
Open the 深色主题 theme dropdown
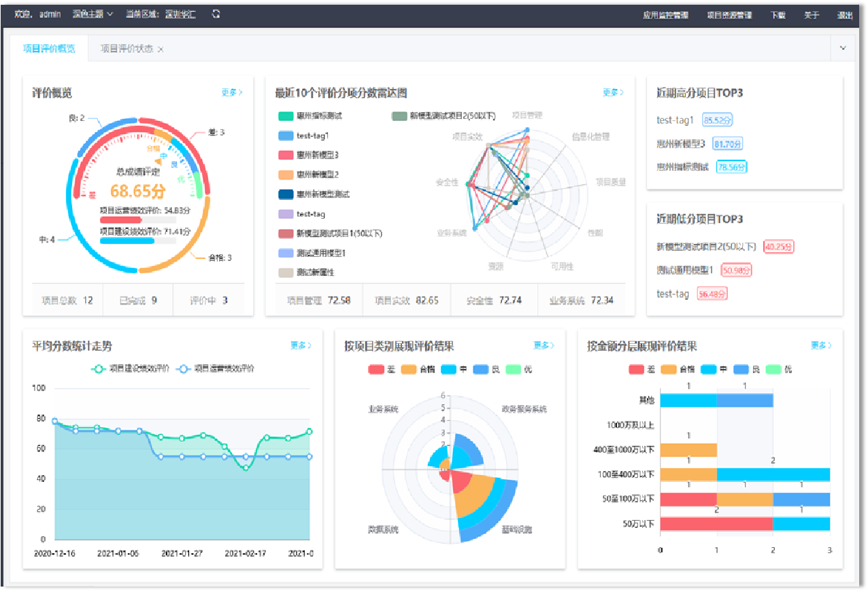point(93,14)
